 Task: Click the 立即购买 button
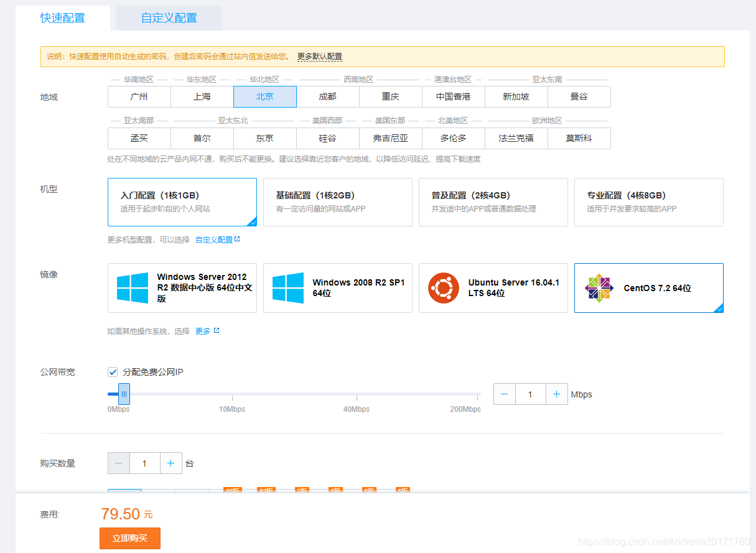(130, 538)
